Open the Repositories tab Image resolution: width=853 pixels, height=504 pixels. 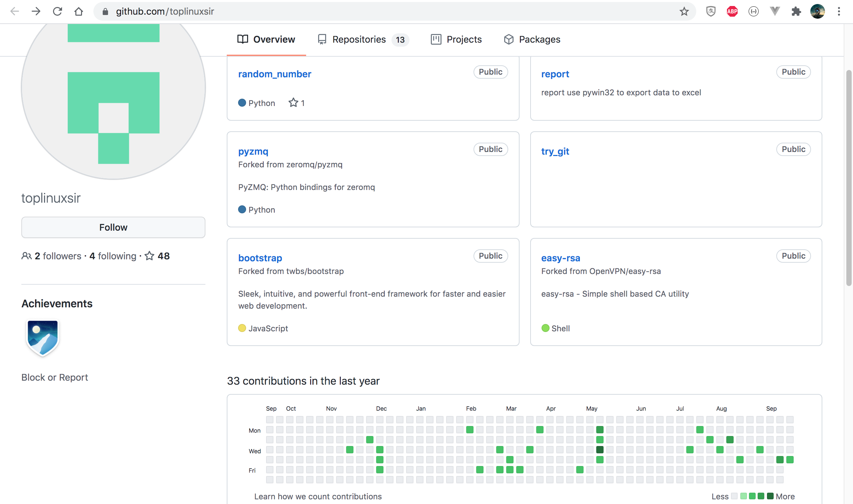363,39
